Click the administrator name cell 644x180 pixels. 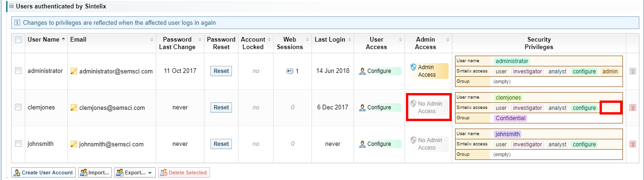click(45, 71)
